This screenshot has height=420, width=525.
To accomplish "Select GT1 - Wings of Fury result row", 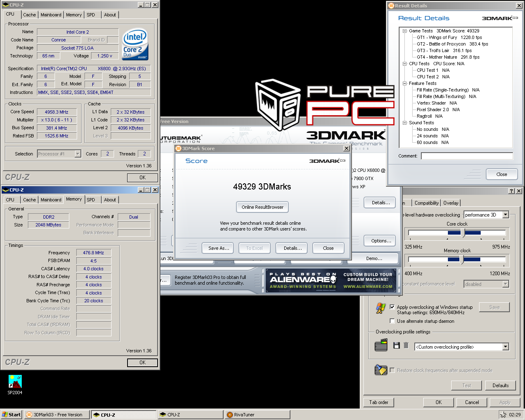I will tap(449, 37).
